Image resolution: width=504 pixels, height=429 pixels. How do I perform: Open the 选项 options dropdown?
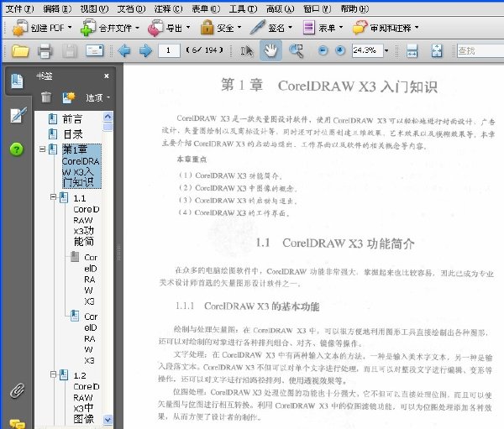[x=97, y=97]
